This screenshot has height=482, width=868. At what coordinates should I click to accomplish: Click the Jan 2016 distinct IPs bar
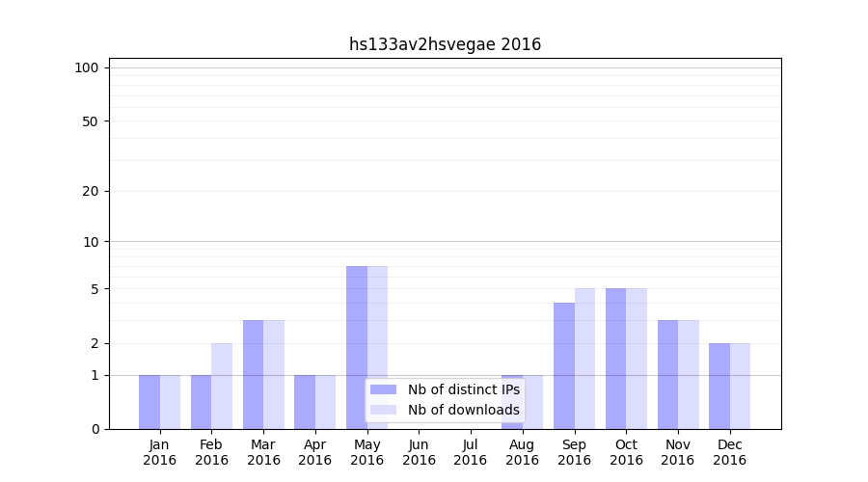pyautogui.click(x=149, y=402)
